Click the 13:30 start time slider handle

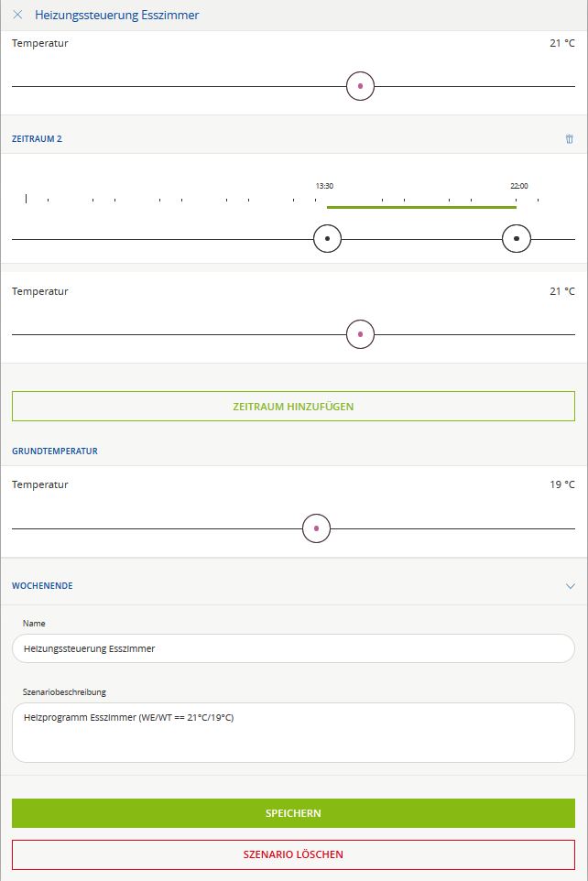327,239
